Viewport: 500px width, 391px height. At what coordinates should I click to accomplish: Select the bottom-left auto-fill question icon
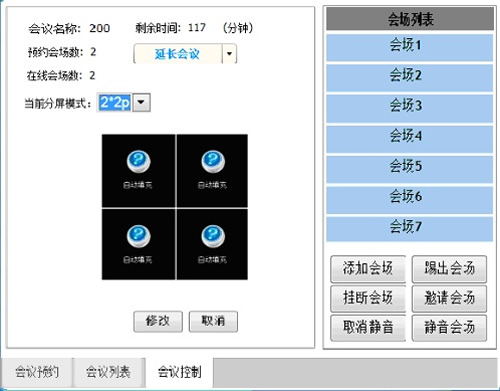138,236
